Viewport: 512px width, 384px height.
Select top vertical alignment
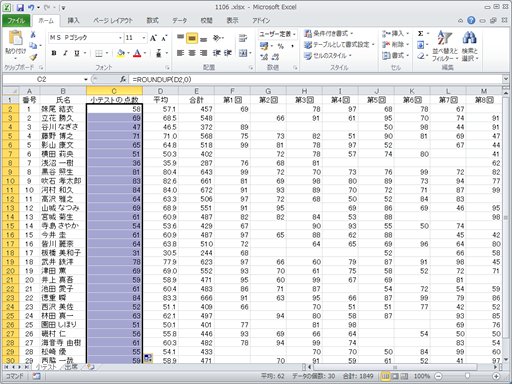[180, 38]
